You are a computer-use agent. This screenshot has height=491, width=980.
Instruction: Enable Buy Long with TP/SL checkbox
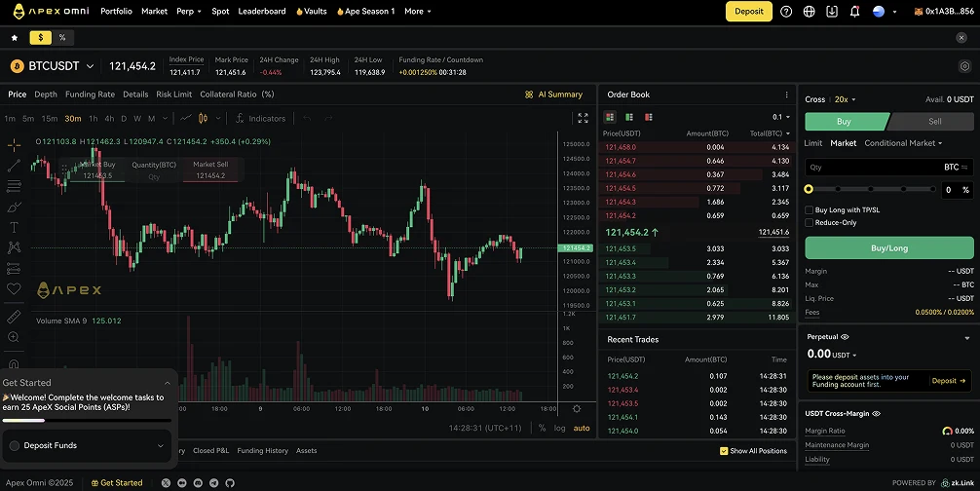[x=809, y=209]
